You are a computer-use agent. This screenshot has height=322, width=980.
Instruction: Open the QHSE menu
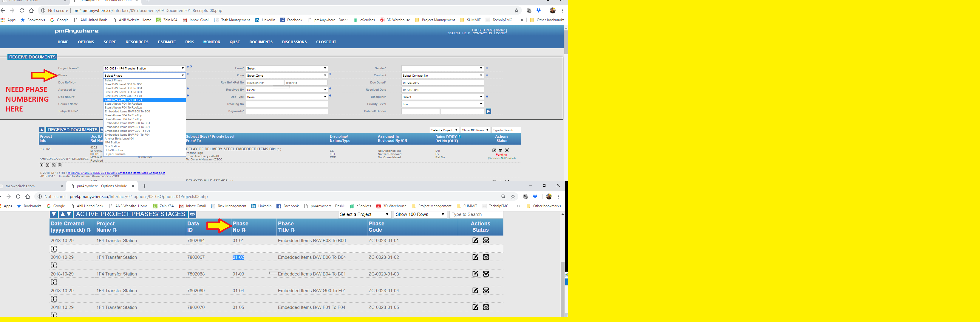click(x=234, y=42)
